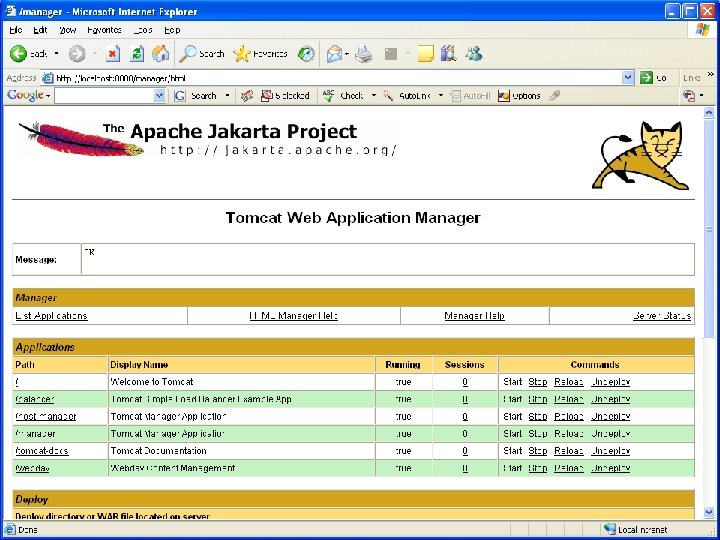Image resolution: width=720 pixels, height=540 pixels.
Task: Click the vertical scrollbar up arrow
Action: (x=709, y=112)
